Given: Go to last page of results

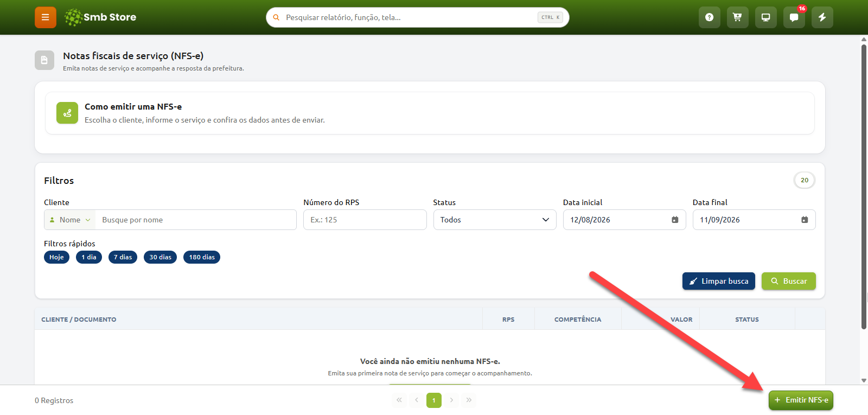Looking at the screenshot, I should (469, 400).
